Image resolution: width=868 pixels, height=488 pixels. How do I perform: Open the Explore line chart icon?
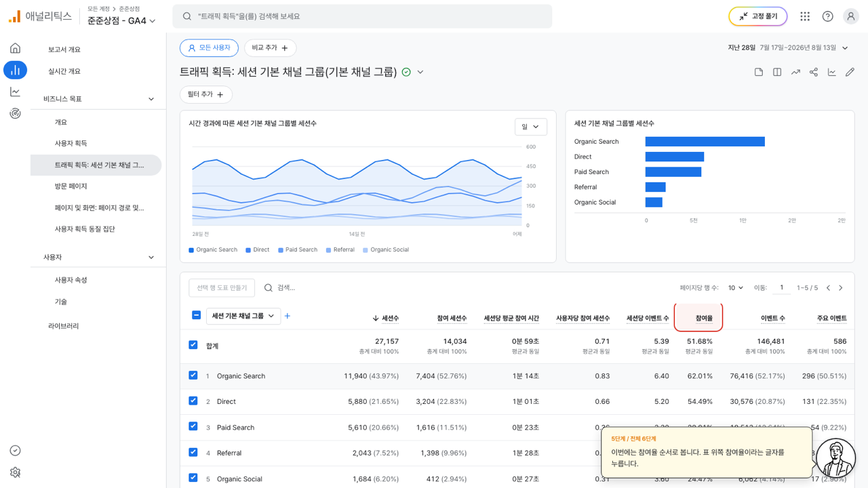pos(15,91)
